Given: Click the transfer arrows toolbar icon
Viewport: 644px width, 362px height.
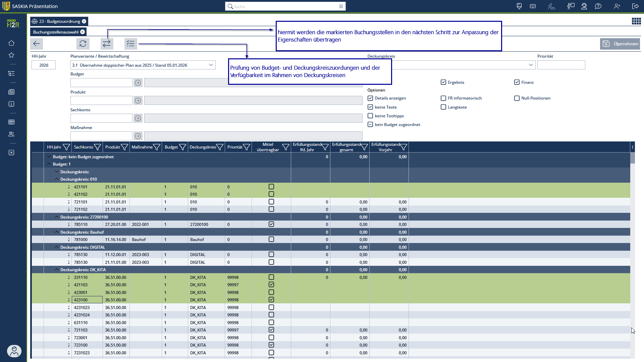Looking at the screenshot, I should (107, 44).
